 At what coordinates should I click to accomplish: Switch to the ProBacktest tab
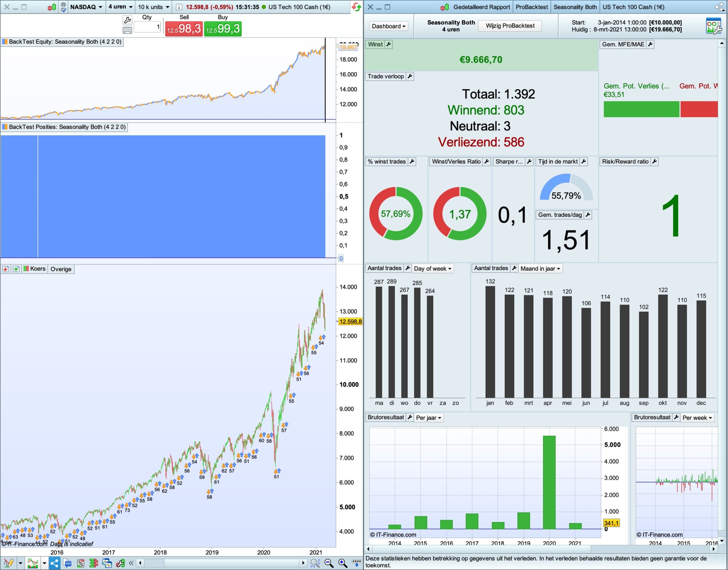(531, 7)
